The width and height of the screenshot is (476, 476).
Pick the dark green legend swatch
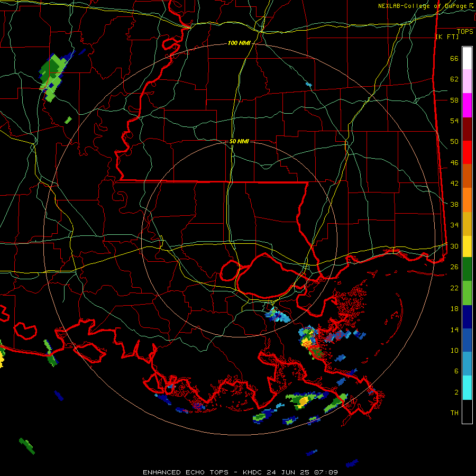point(467,269)
